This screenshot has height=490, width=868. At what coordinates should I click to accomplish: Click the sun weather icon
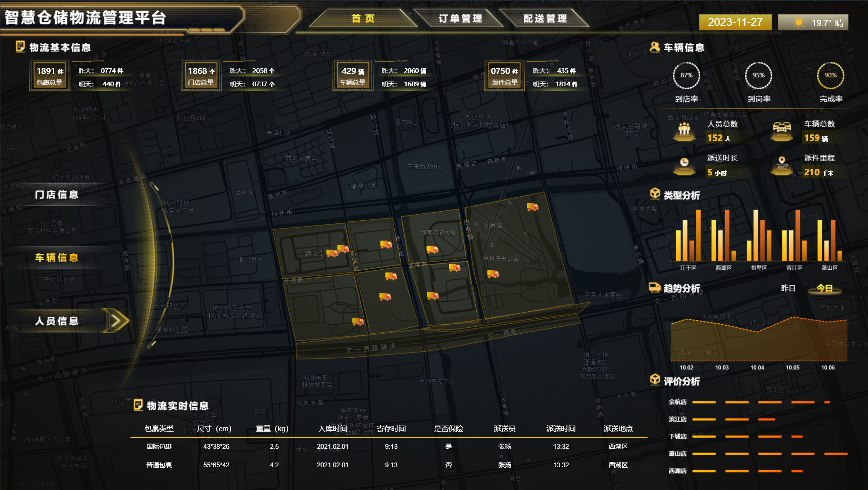pyautogui.click(x=798, y=22)
